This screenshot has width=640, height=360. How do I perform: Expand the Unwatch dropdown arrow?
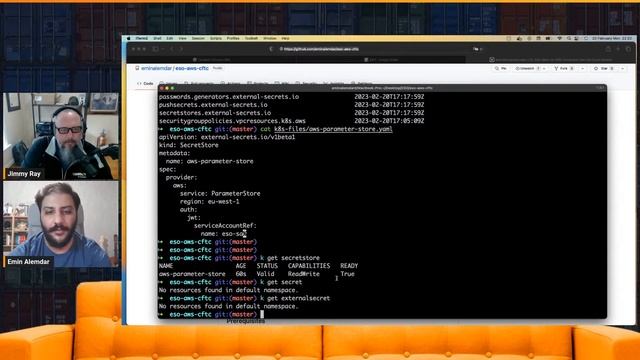click(544, 69)
